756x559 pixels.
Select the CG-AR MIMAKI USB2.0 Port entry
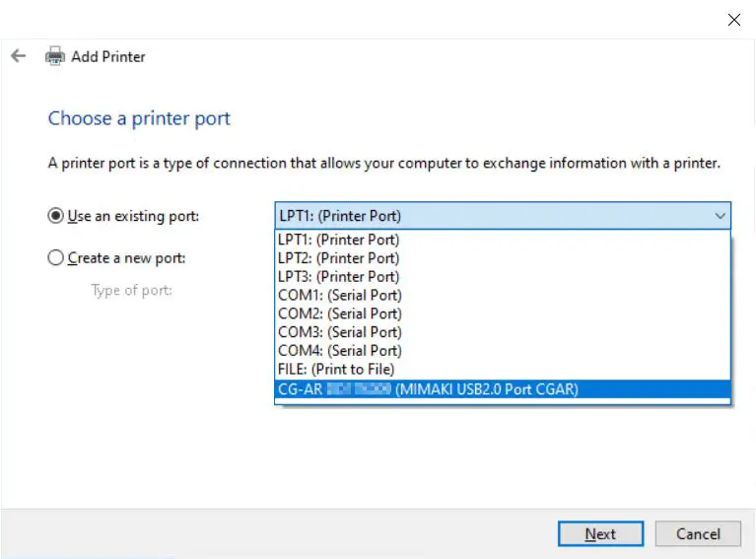[503, 389]
